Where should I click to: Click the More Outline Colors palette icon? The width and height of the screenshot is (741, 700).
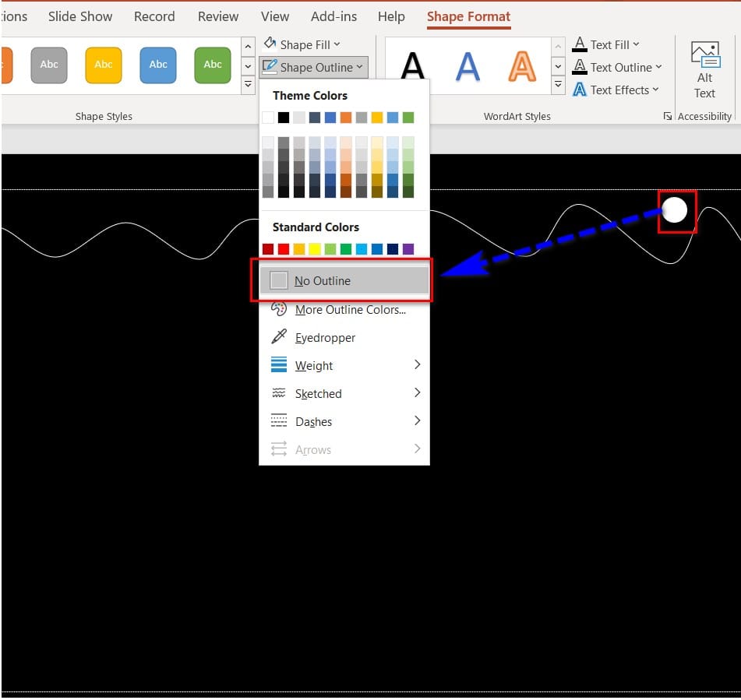(x=279, y=309)
